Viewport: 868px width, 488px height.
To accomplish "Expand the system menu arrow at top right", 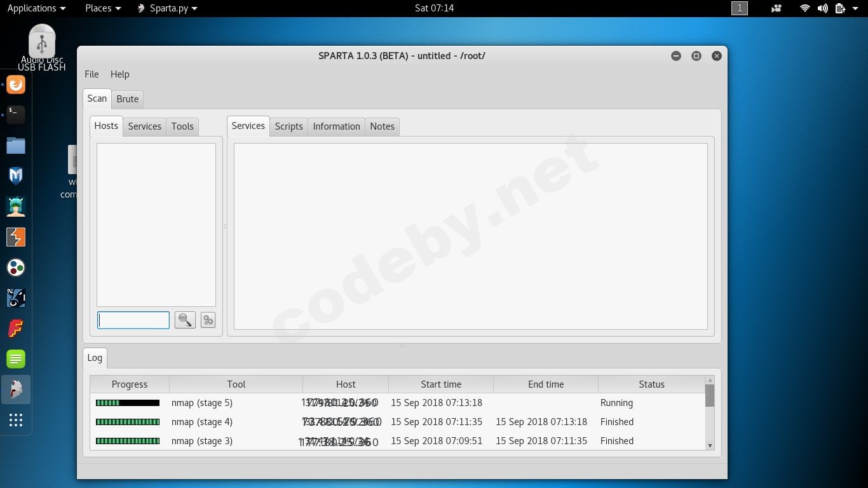I will [x=855, y=8].
